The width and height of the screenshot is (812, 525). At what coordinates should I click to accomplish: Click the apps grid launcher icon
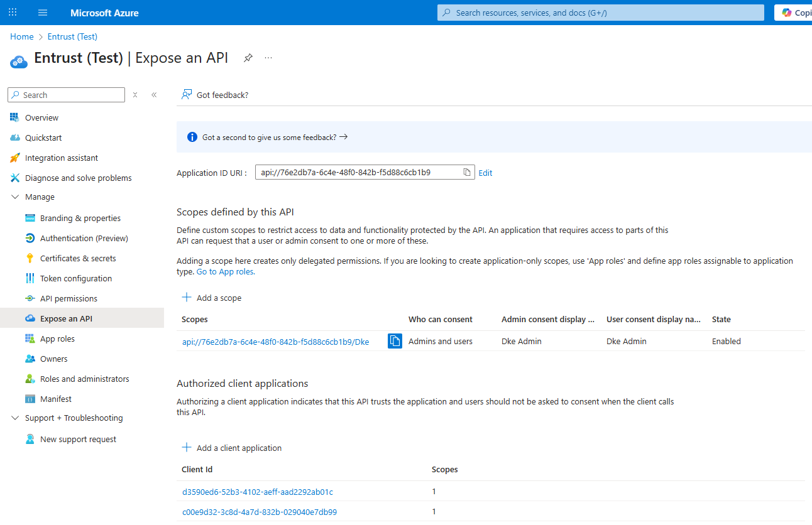click(13, 13)
